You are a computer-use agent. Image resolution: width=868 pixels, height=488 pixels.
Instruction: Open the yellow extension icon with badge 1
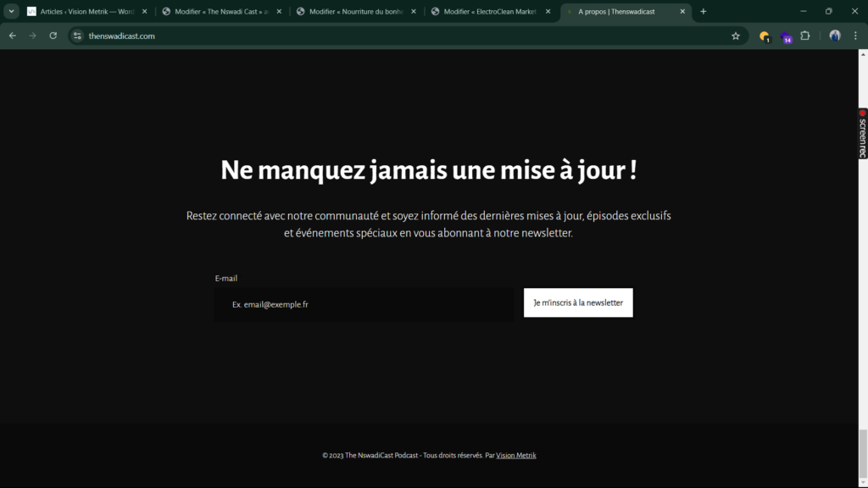[x=765, y=36]
